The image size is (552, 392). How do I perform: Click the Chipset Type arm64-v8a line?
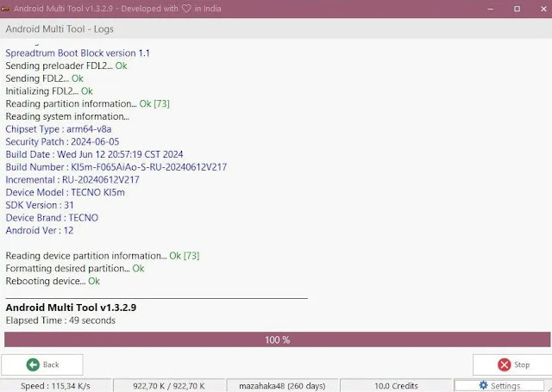point(59,129)
